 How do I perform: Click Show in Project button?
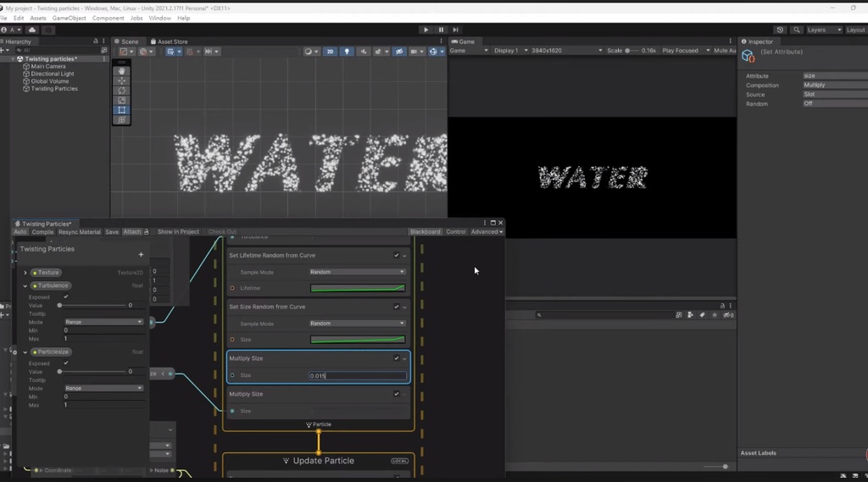pyautogui.click(x=178, y=232)
